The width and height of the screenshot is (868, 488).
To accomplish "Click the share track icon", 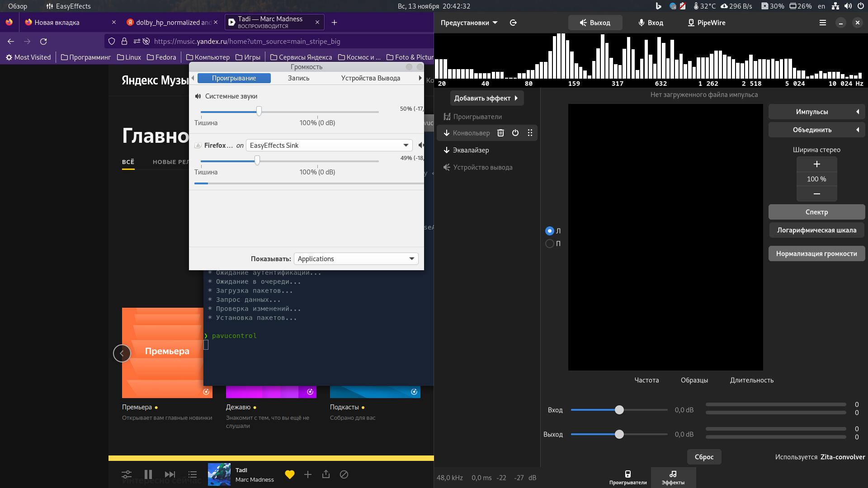I will point(326,474).
